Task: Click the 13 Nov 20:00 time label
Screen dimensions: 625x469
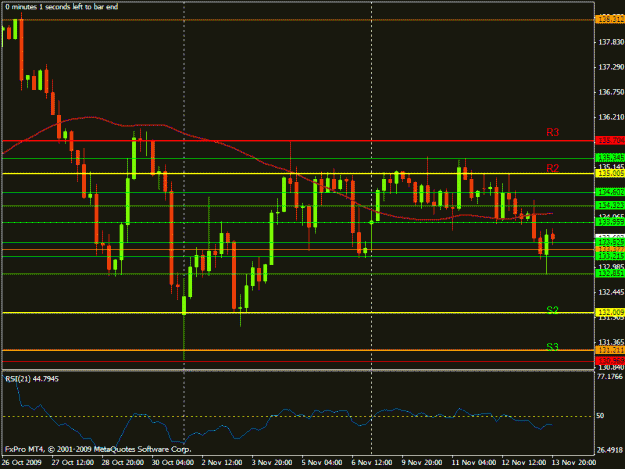Action: coord(574,463)
